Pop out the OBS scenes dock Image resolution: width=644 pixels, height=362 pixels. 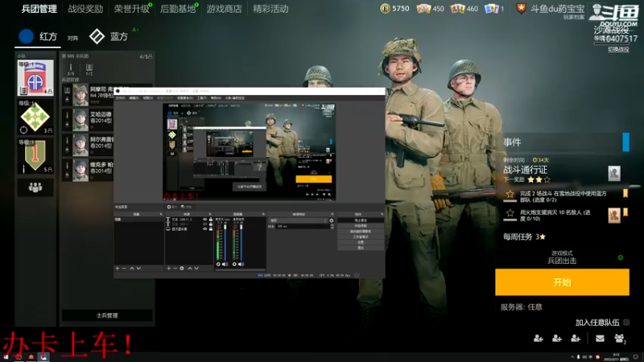click(x=161, y=214)
